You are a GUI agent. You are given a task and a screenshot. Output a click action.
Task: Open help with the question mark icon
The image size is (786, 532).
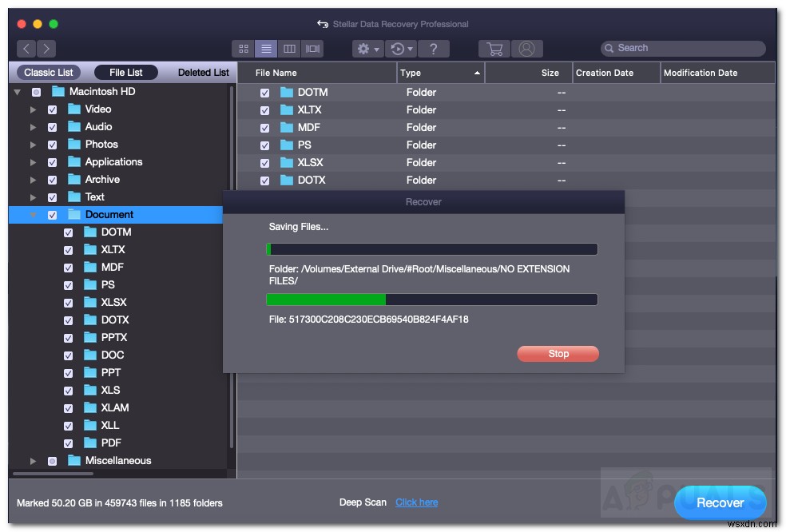433,49
